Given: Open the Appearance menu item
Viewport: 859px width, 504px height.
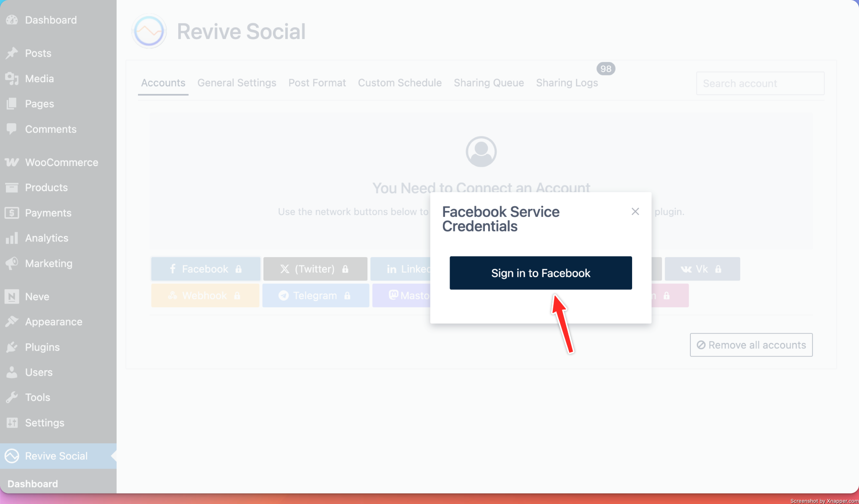Looking at the screenshot, I should pyautogui.click(x=54, y=322).
